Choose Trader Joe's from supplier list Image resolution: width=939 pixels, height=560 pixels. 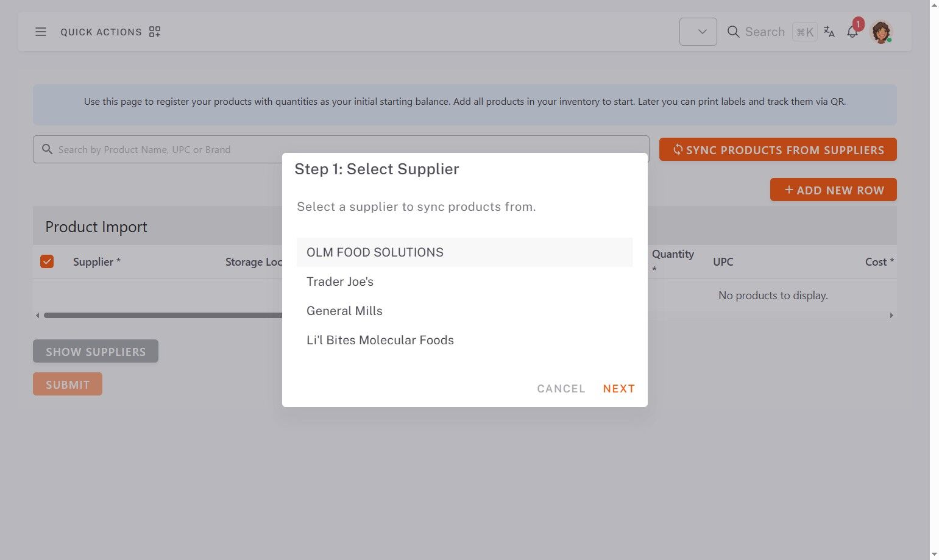click(464, 282)
